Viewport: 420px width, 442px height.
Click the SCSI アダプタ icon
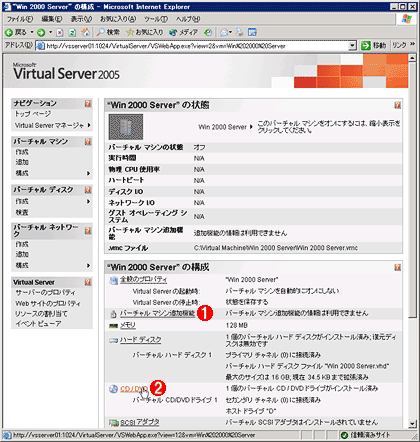[114, 423]
